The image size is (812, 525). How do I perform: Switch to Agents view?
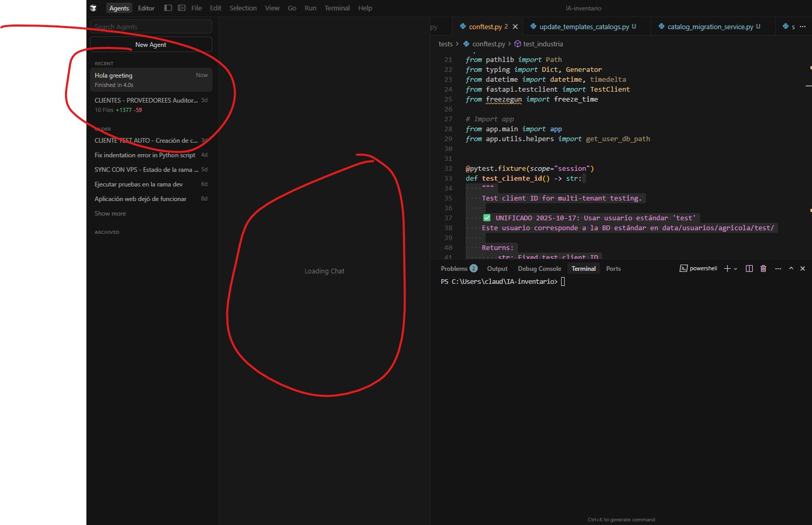pyautogui.click(x=119, y=8)
